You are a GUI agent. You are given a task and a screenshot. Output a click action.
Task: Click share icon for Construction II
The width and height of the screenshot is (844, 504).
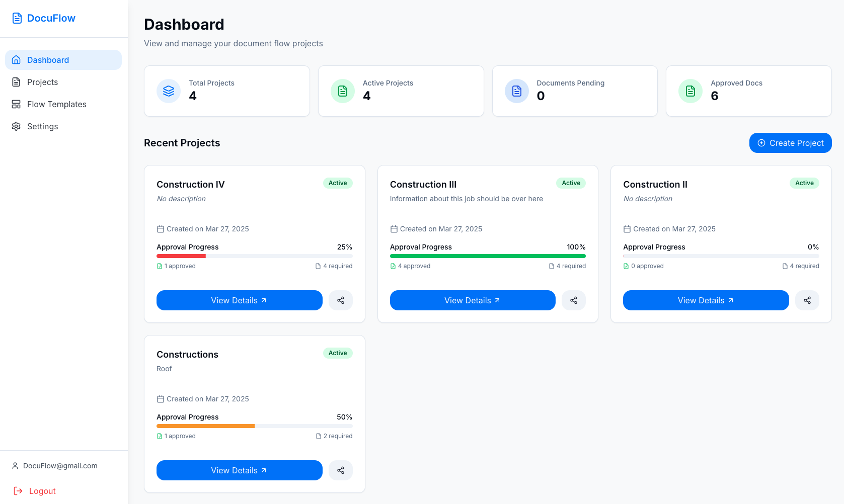tap(807, 300)
